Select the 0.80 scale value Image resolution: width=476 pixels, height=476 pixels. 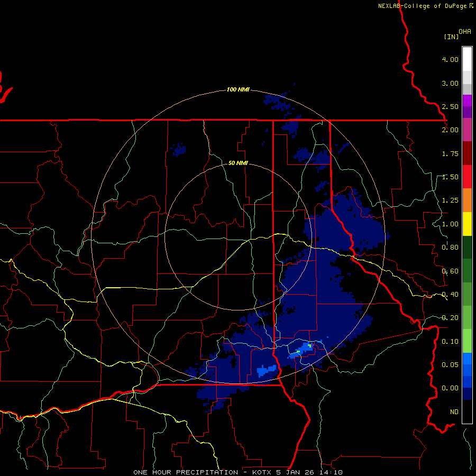coord(450,248)
